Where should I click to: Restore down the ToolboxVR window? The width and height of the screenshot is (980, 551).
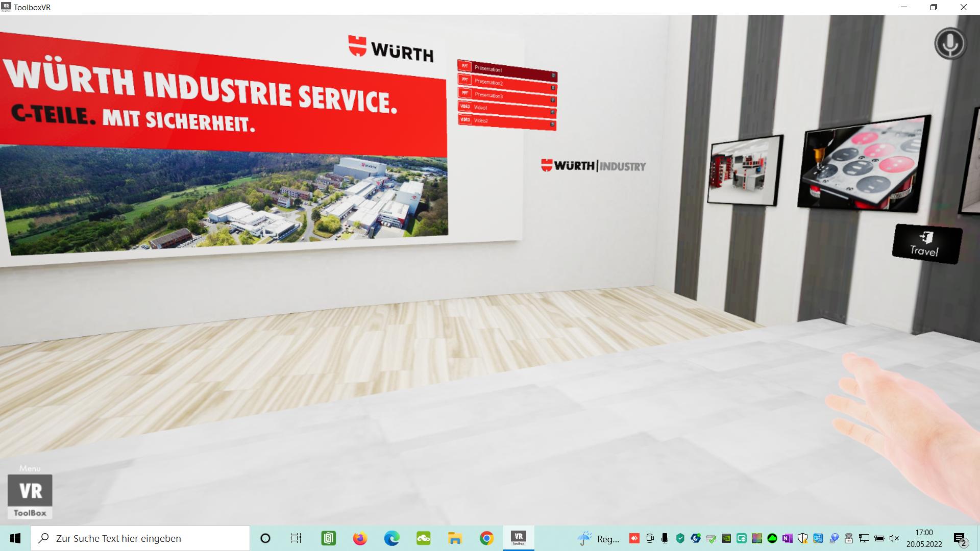click(x=934, y=7)
